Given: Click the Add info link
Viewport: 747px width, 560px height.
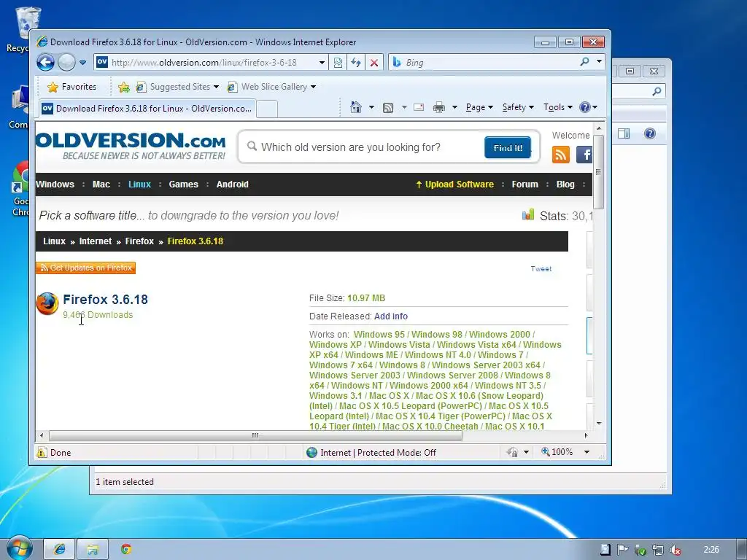Looking at the screenshot, I should 391,316.
